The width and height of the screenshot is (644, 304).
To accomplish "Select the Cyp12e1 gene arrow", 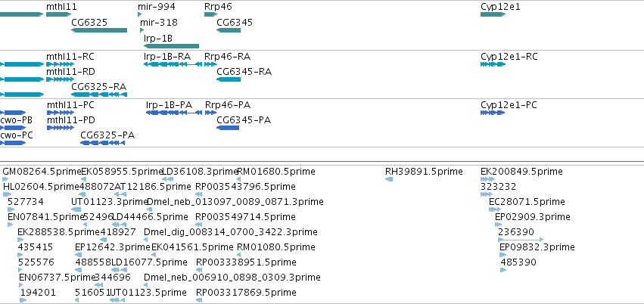I will point(493,14).
